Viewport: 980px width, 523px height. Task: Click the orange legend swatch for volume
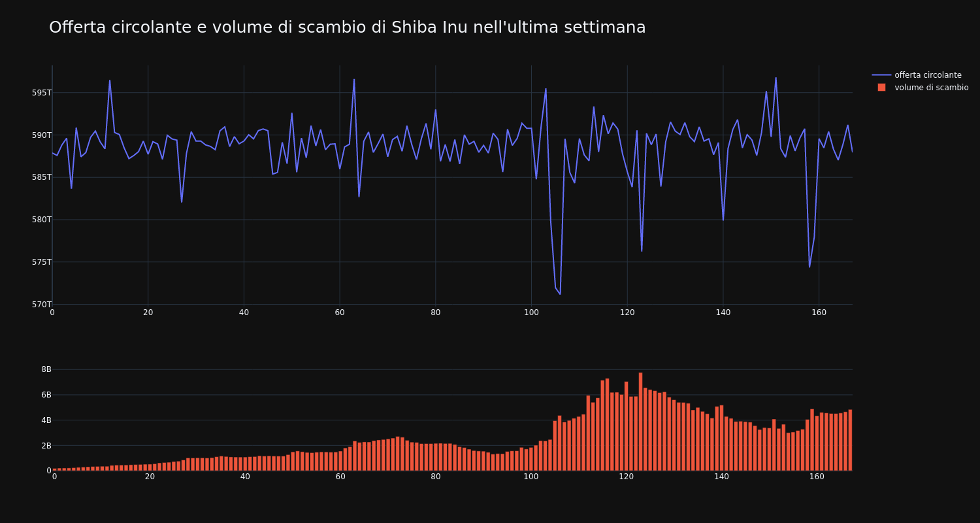tap(881, 88)
